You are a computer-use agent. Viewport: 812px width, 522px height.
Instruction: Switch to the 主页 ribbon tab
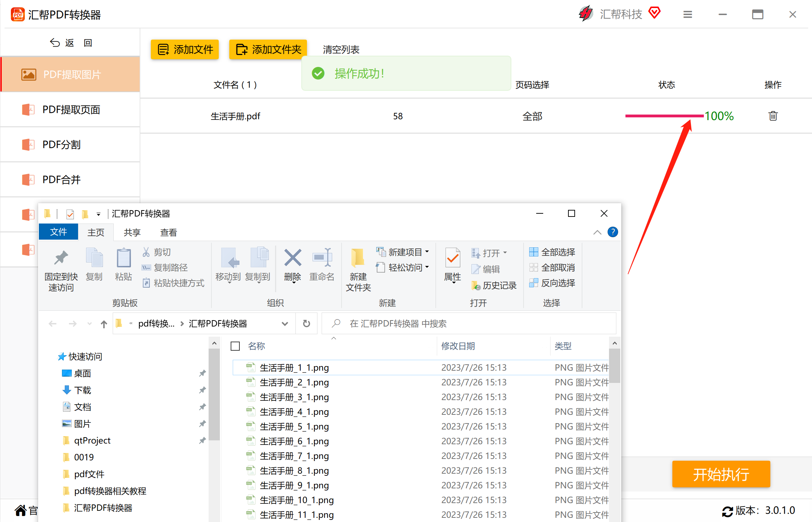coord(96,232)
